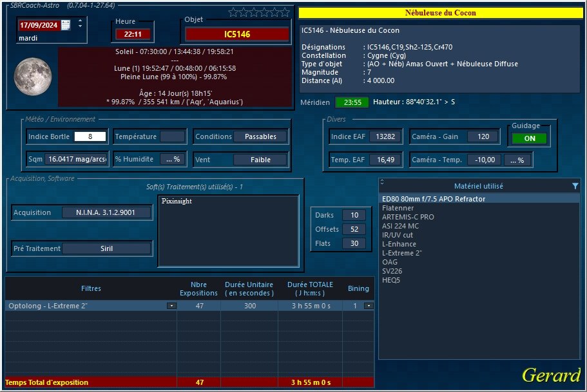
Task: Open the Optolong L-Extreme filter dropdown arrow
Action: [x=171, y=306]
